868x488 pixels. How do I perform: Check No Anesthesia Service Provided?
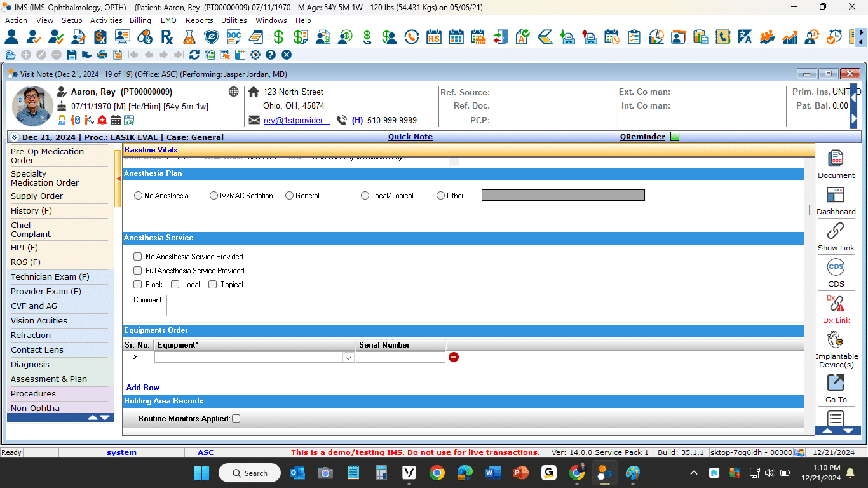click(x=138, y=257)
